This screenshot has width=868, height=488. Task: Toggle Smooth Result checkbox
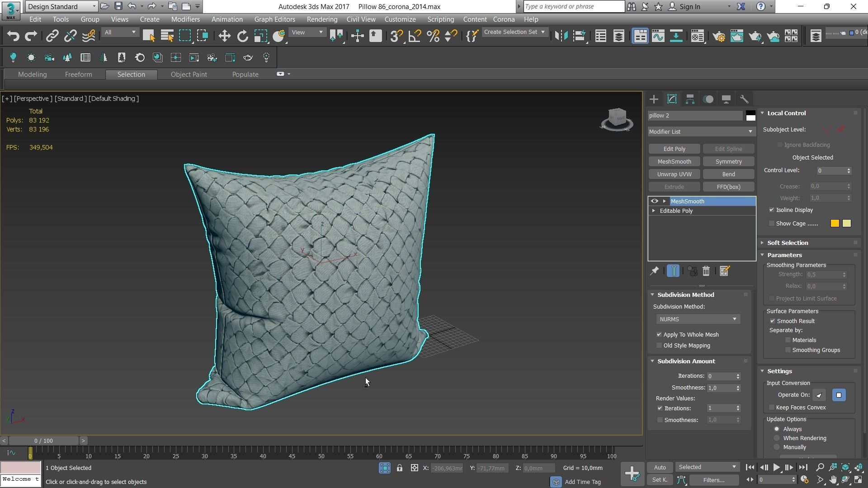pyautogui.click(x=772, y=321)
